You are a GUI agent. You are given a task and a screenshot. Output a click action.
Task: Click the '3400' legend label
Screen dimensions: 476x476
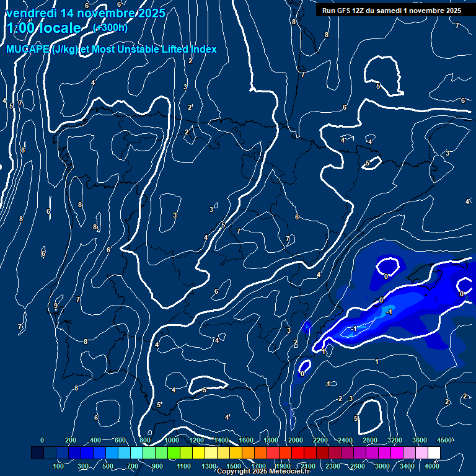click(x=407, y=466)
